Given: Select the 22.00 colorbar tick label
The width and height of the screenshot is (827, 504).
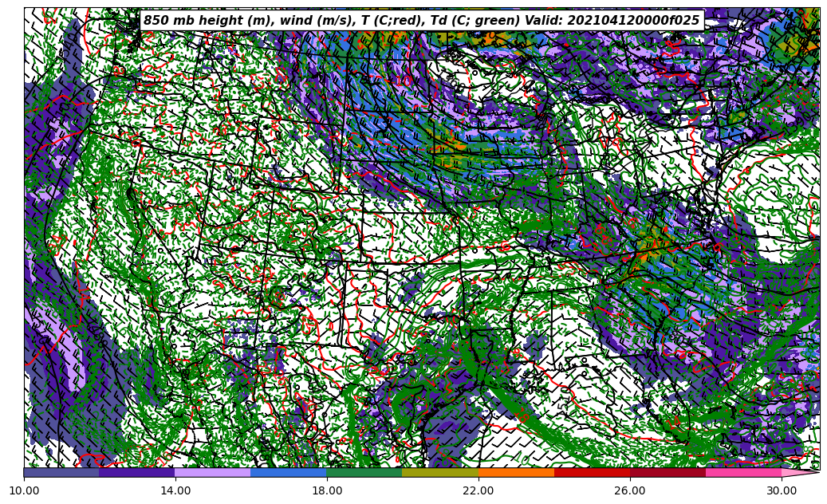Looking at the screenshot, I should pyautogui.click(x=478, y=491).
